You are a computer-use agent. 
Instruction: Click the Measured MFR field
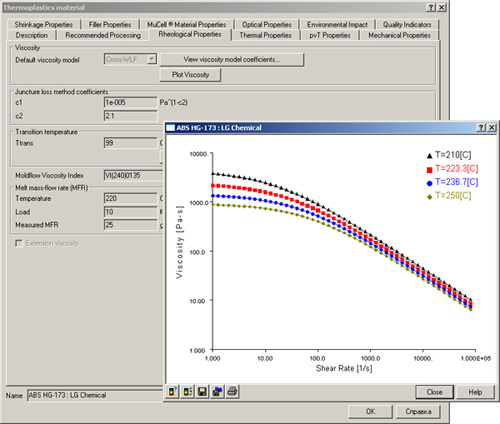coord(130,225)
